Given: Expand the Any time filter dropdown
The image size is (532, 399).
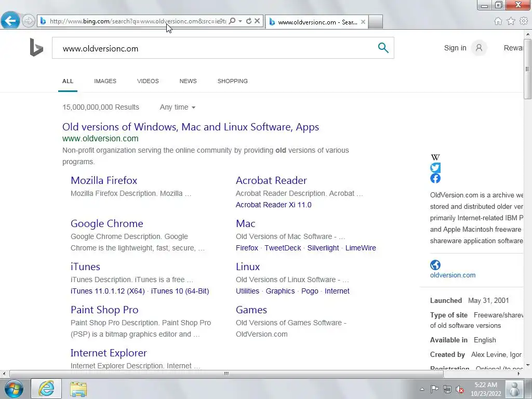Looking at the screenshot, I should [x=178, y=107].
